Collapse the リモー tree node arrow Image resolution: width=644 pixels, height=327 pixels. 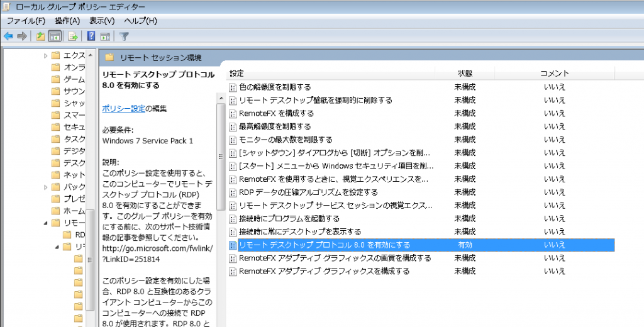point(45,223)
